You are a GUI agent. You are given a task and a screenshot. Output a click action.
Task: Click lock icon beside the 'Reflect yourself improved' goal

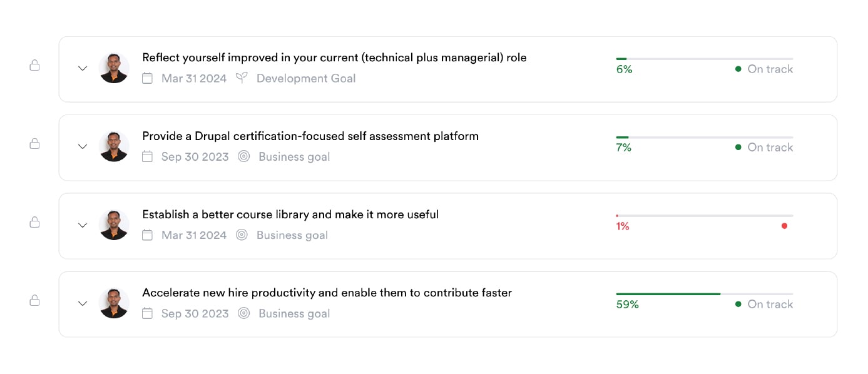click(35, 65)
